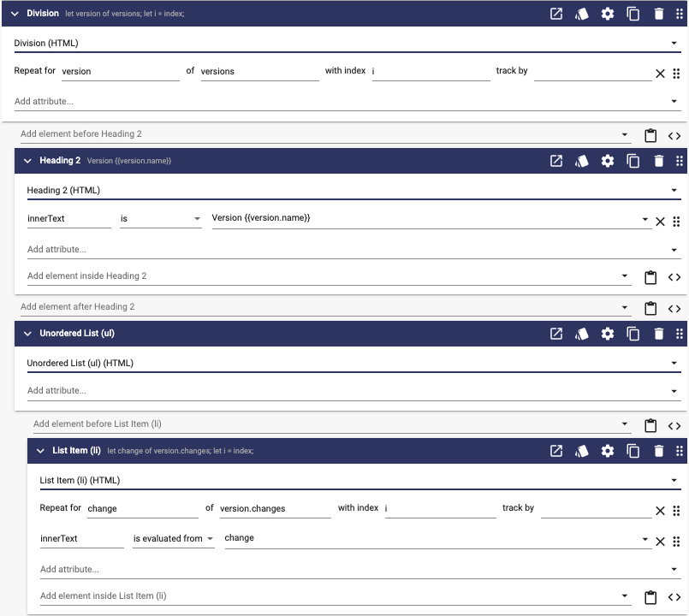Edit List Item collection field 'version.changes'
Screen dimensions: 689x616
(275, 509)
